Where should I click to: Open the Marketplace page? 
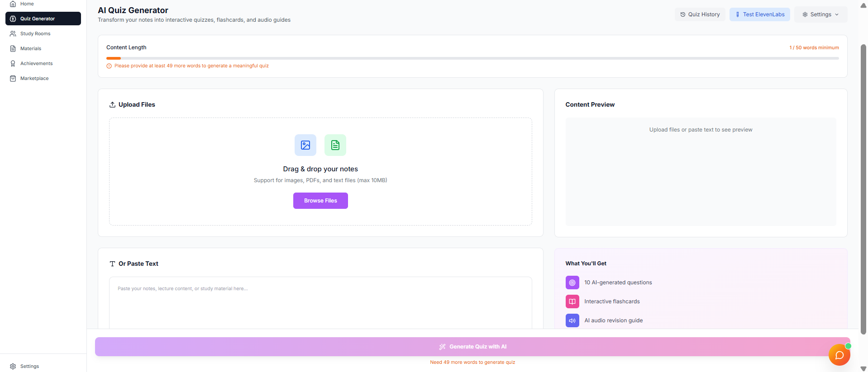tap(43, 78)
